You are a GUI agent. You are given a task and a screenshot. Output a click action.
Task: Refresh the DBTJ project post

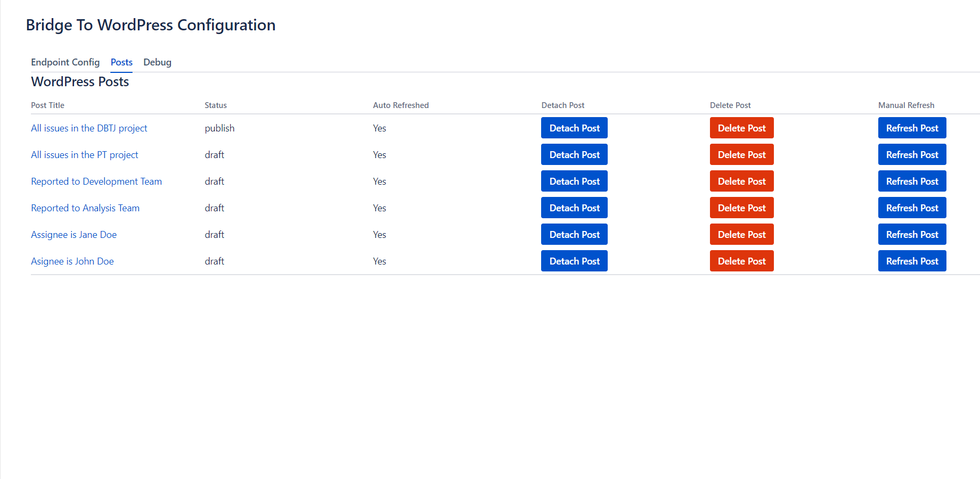tap(912, 128)
